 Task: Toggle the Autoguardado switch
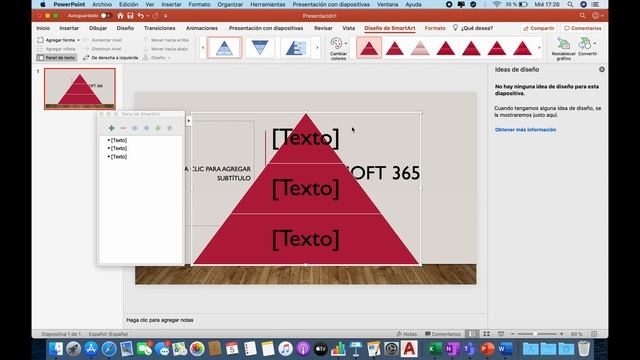[x=105, y=16]
